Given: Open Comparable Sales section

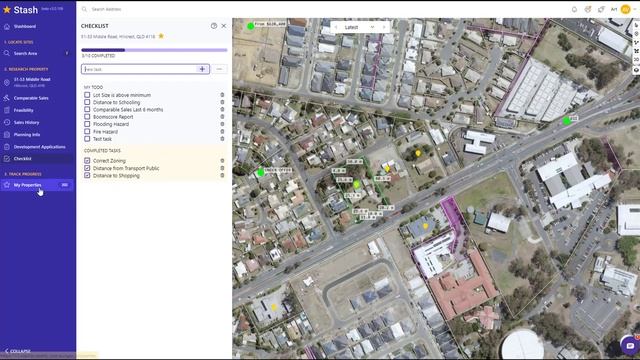Looking at the screenshot, I should [x=31, y=98].
